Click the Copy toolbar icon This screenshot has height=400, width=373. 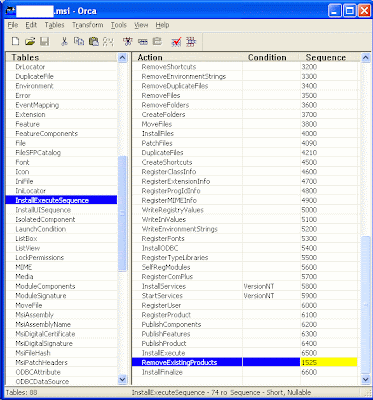pos(79,41)
